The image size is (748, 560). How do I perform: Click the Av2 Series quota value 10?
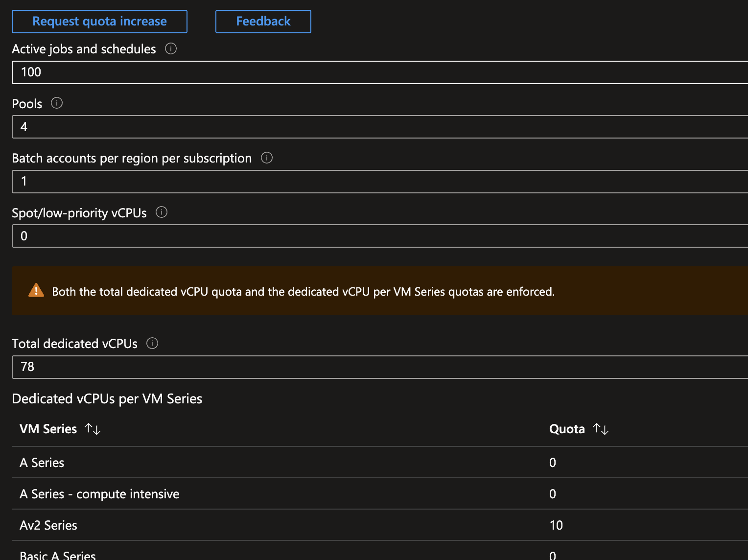[556, 525]
